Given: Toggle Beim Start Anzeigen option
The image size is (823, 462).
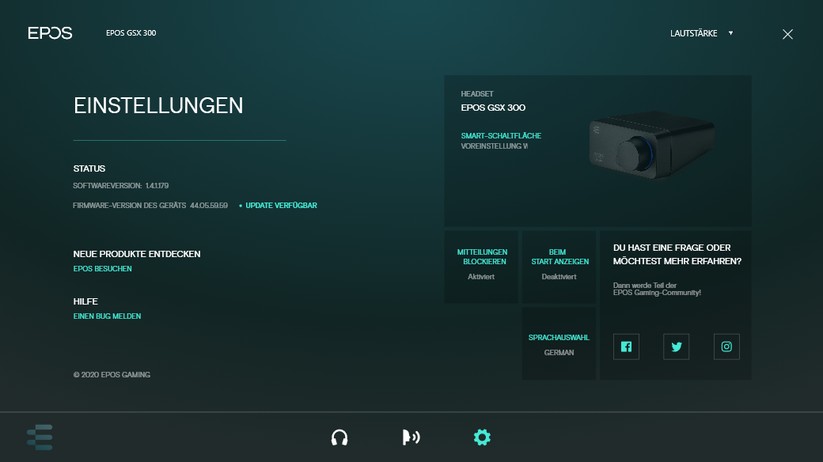Looking at the screenshot, I should (559, 266).
